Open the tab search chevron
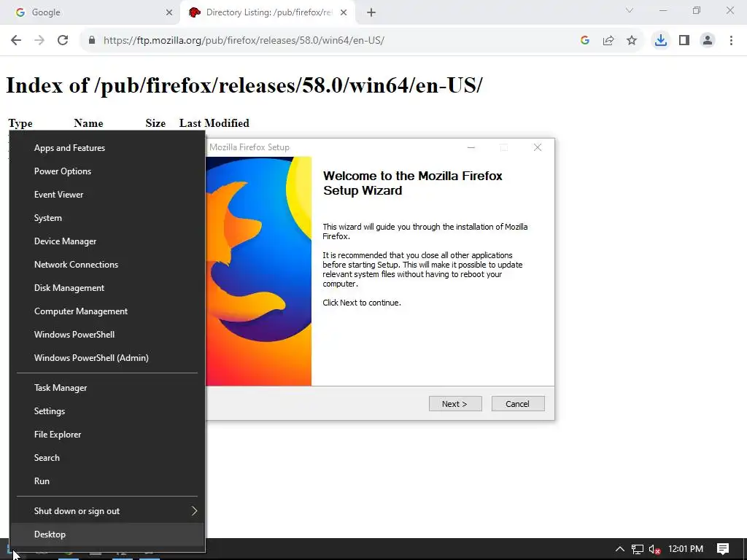The image size is (747, 560). pos(630,10)
